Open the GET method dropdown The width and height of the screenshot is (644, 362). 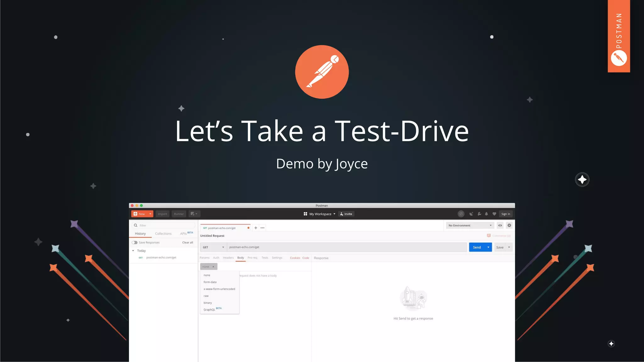214,247
